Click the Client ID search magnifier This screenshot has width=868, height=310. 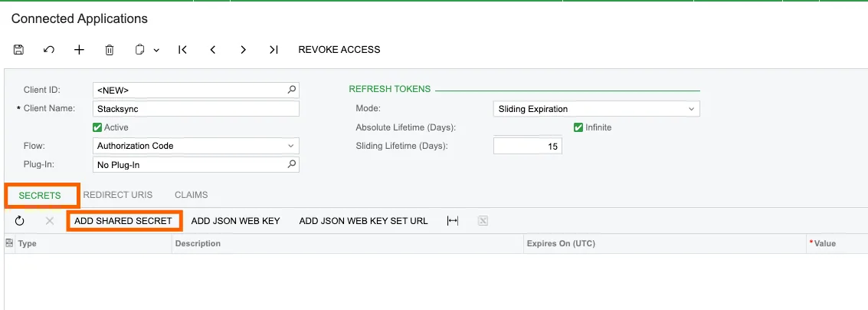point(292,89)
